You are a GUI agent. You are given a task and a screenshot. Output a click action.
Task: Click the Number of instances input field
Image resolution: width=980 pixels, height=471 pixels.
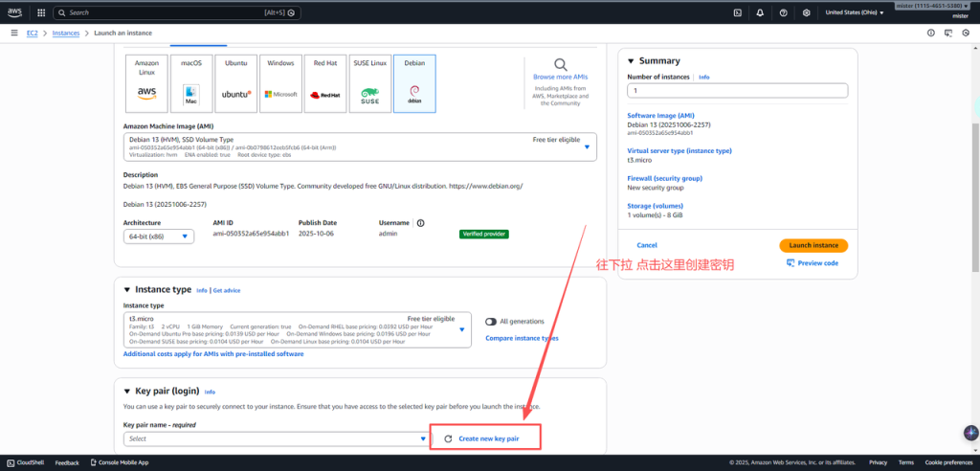pos(738,91)
